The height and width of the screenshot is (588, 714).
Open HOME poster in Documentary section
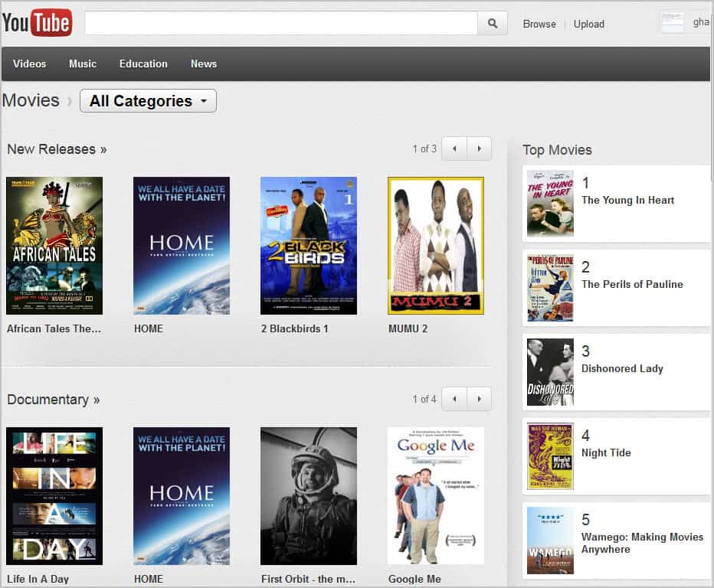[x=182, y=496]
